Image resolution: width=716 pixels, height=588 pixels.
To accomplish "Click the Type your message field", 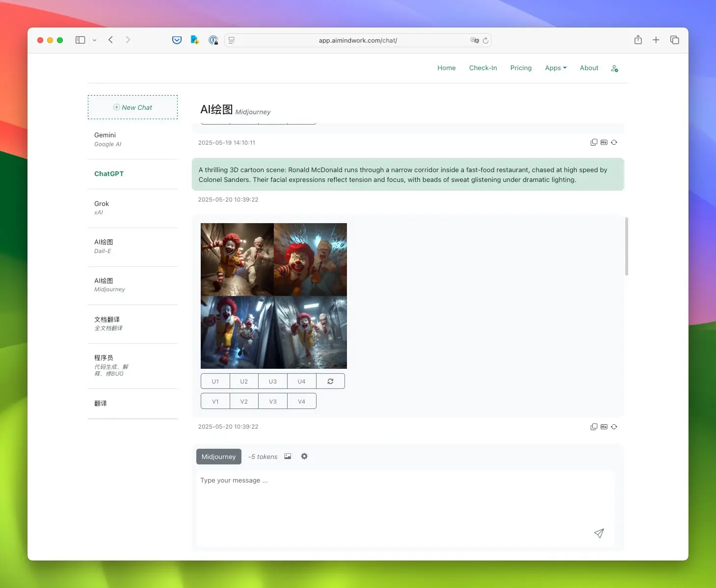I will pyautogui.click(x=405, y=509).
